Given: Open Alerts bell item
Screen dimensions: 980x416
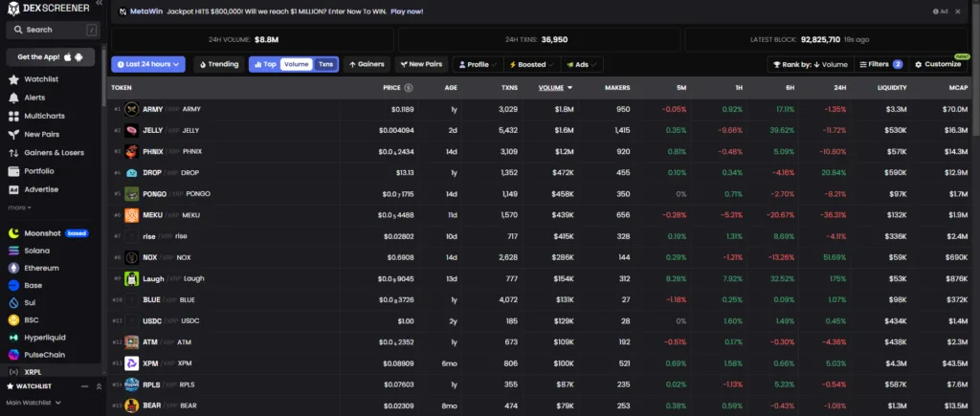Looking at the screenshot, I should coord(34,98).
